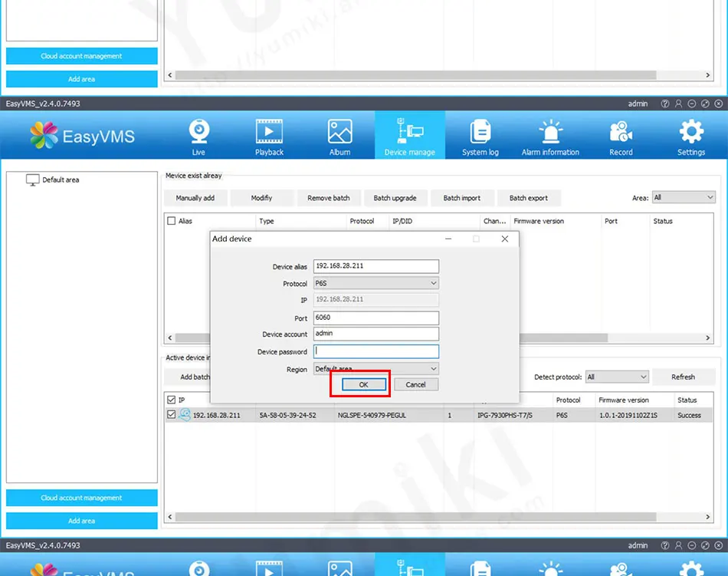The width and height of the screenshot is (728, 576).
Task: Click the Remove batch button
Action: (x=329, y=198)
